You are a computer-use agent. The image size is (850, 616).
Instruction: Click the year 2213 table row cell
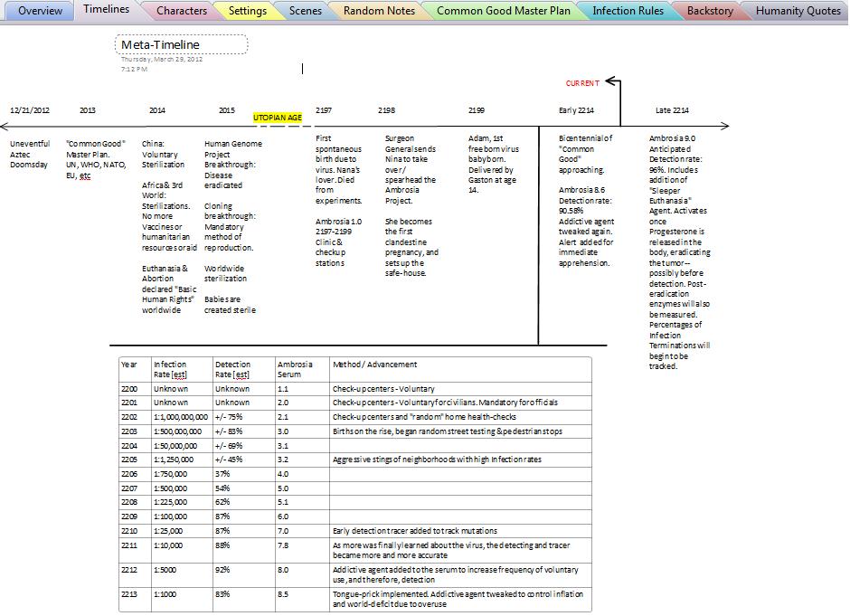[x=129, y=594]
